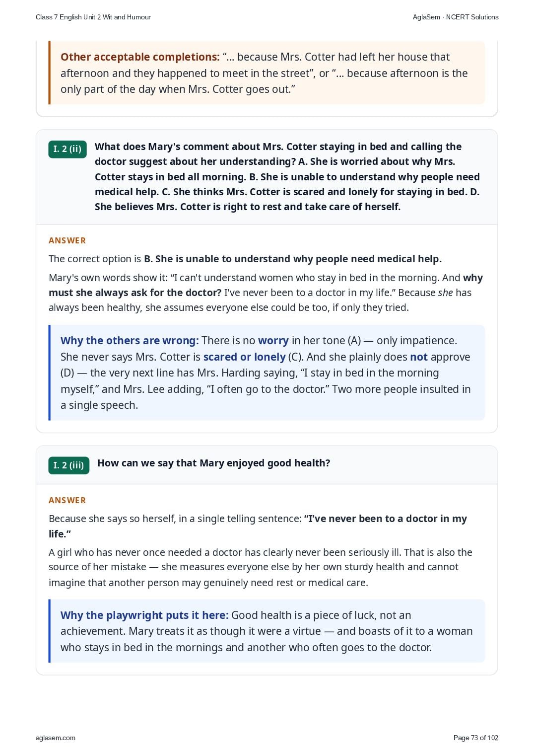Click the Class 7 English Unit 2 header title
Screen dimensions: 534x756
tap(93, 17)
